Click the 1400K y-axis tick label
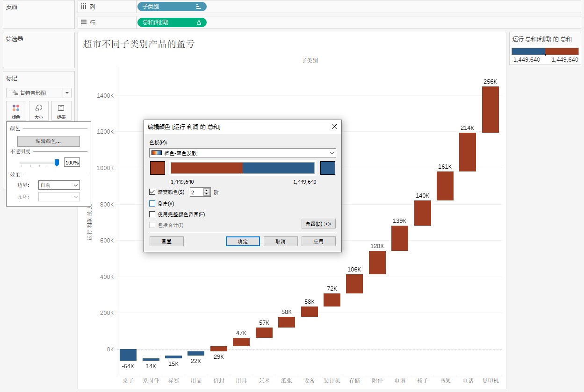This screenshot has width=584, height=392. pos(105,95)
